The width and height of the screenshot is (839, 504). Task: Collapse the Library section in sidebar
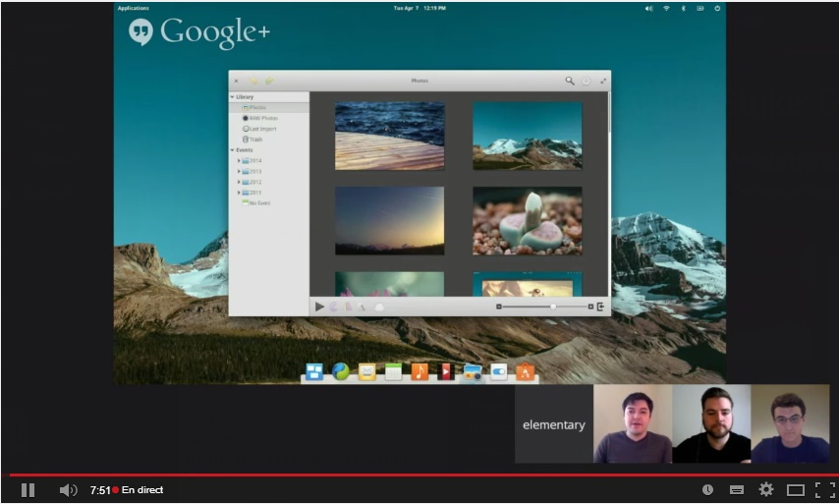tap(232, 97)
